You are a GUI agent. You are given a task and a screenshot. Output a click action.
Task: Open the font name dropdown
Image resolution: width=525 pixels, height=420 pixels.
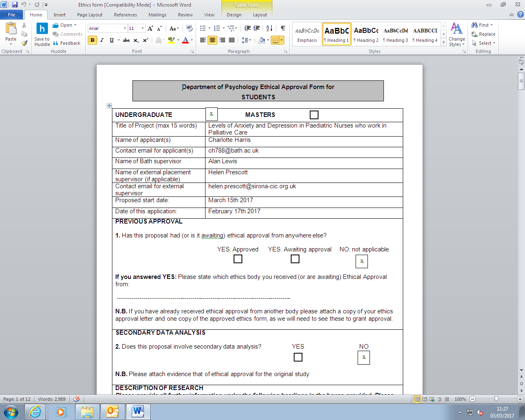click(125, 28)
